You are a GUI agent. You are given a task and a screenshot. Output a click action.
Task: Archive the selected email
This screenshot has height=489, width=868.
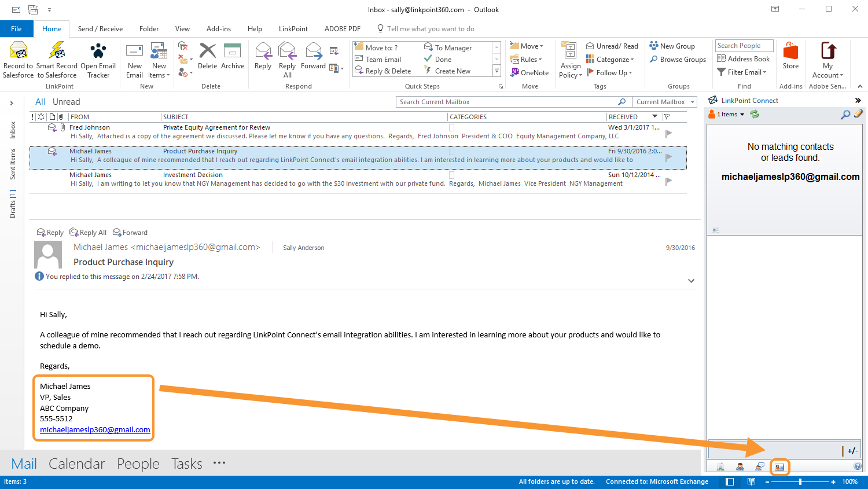(233, 56)
